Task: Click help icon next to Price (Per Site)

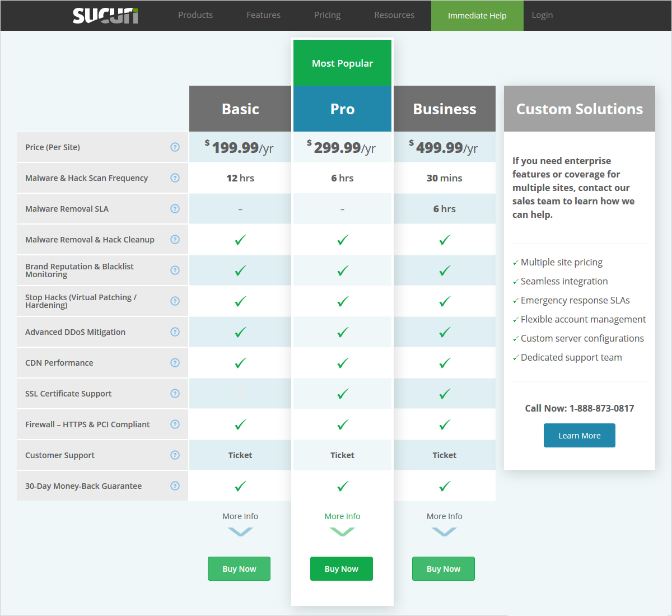Action: point(175,147)
